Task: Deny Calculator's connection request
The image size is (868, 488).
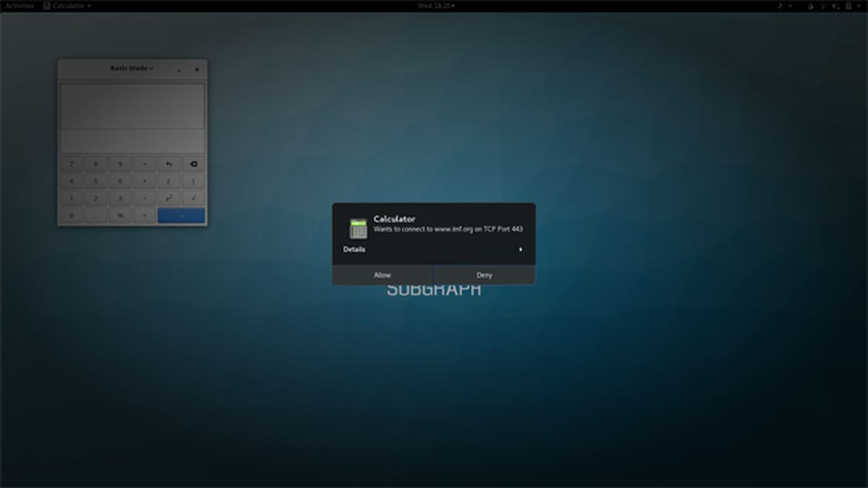Action: [485, 275]
